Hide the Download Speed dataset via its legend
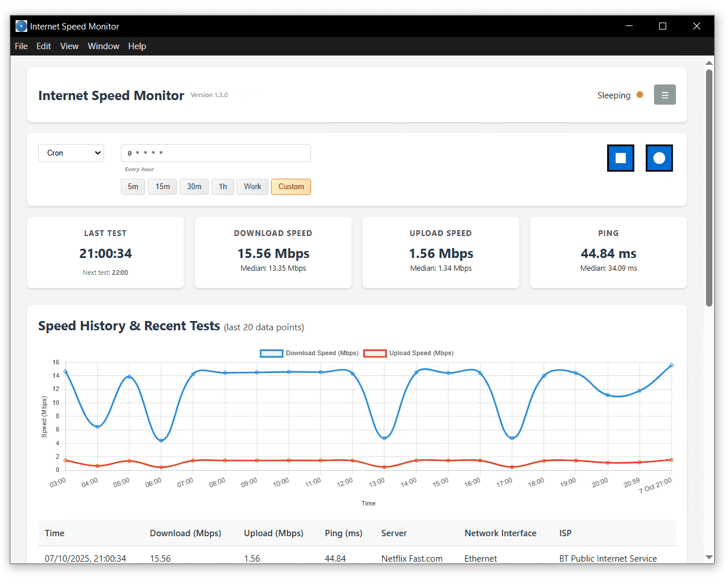 (x=321, y=353)
